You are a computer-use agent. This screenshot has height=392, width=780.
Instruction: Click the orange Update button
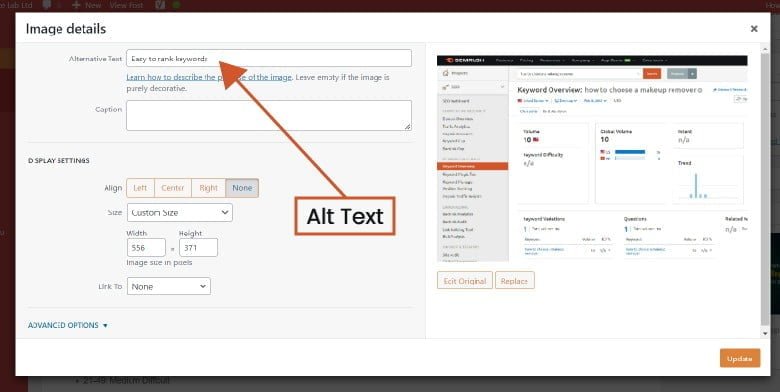pos(740,358)
